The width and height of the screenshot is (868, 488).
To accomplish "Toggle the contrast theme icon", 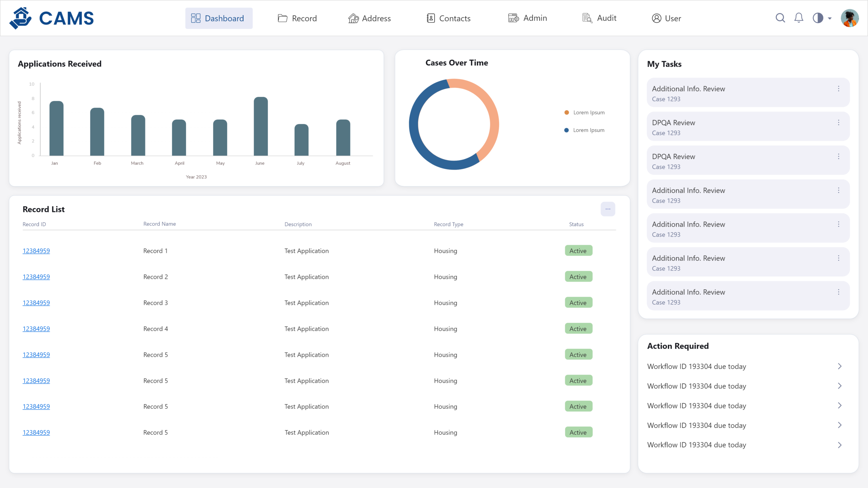I will [818, 18].
